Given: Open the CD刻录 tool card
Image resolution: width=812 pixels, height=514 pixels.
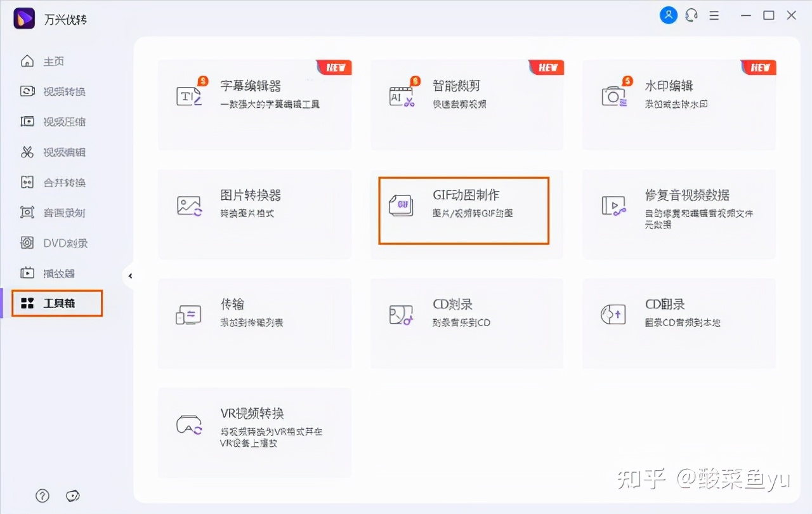Looking at the screenshot, I should point(467,323).
